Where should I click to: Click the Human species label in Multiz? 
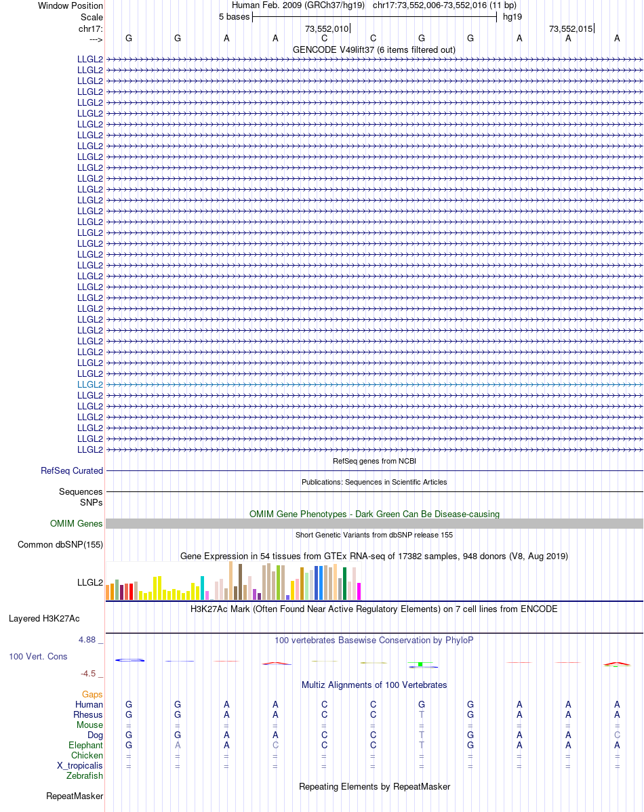(89, 704)
